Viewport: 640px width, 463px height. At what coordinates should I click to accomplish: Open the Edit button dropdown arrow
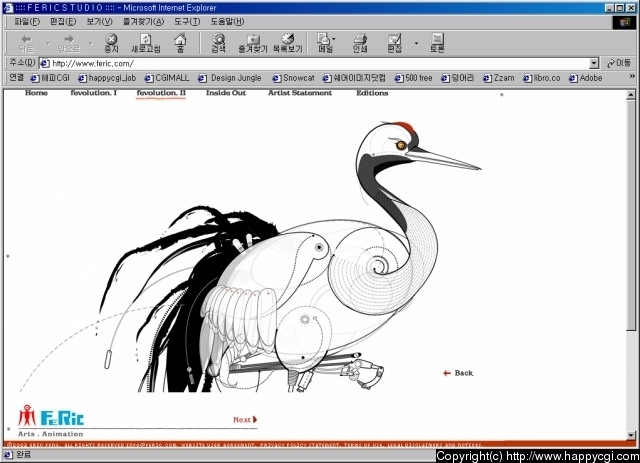click(416, 43)
